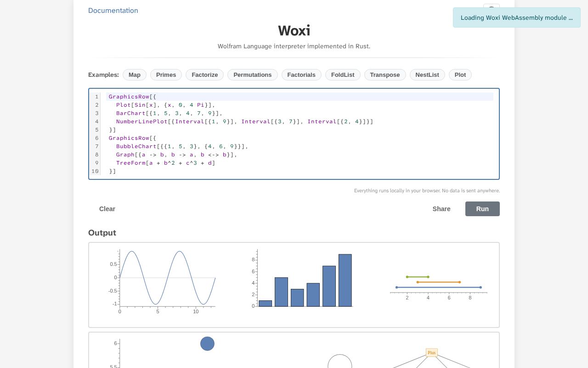Pick the FoldList example
The image size is (588, 368).
point(343,75)
